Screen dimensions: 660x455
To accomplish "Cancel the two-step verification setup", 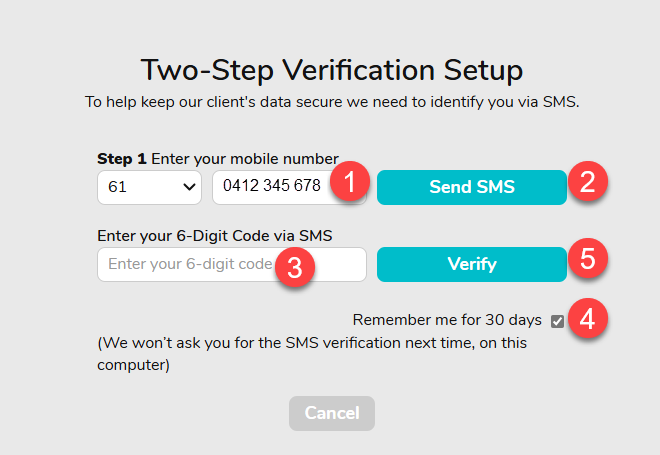I will (x=332, y=413).
